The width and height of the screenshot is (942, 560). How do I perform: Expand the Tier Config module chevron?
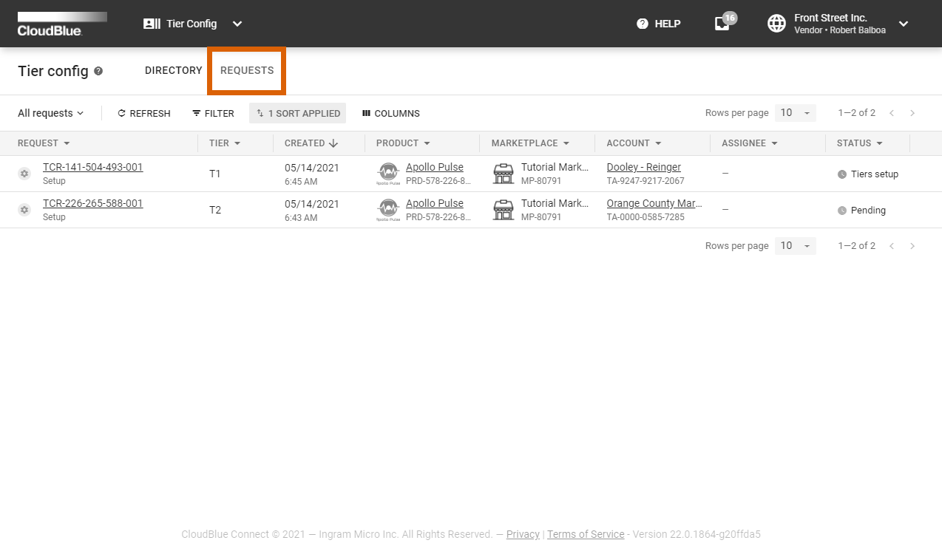237,24
